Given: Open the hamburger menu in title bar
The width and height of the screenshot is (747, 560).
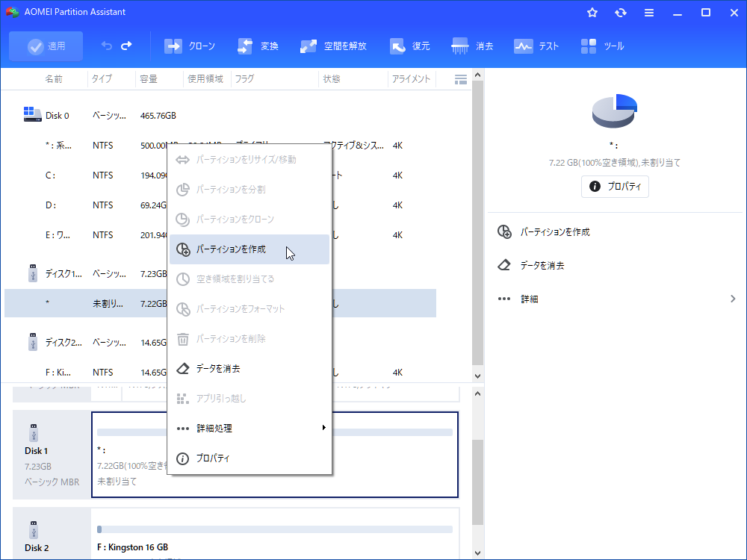Looking at the screenshot, I should pyautogui.click(x=649, y=13).
